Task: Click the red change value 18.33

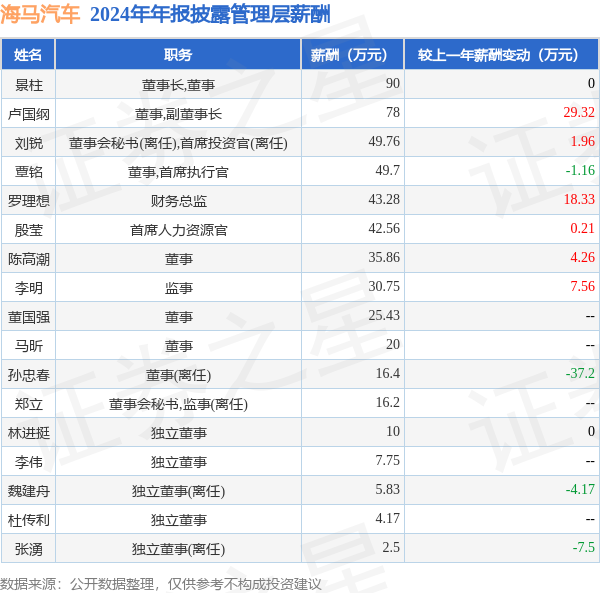Action: pos(579,199)
